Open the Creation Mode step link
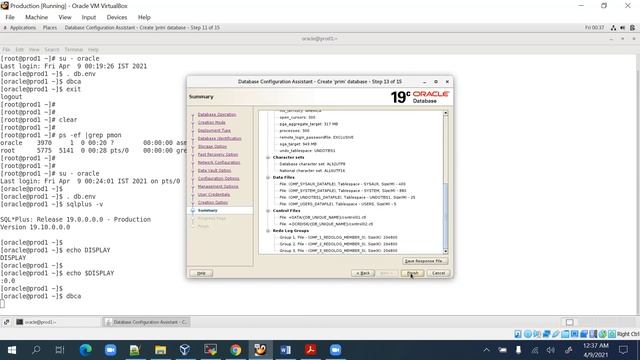 [x=211, y=122]
